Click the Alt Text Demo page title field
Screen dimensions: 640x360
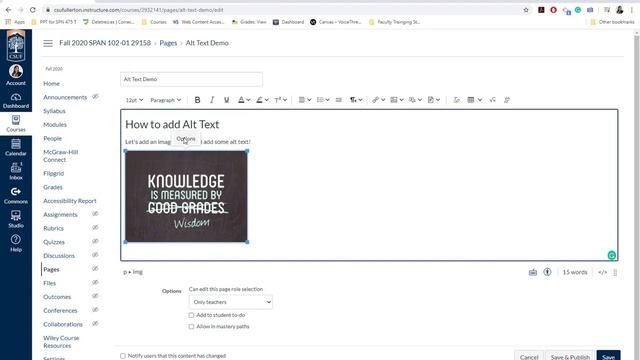(x=191, y=79)
